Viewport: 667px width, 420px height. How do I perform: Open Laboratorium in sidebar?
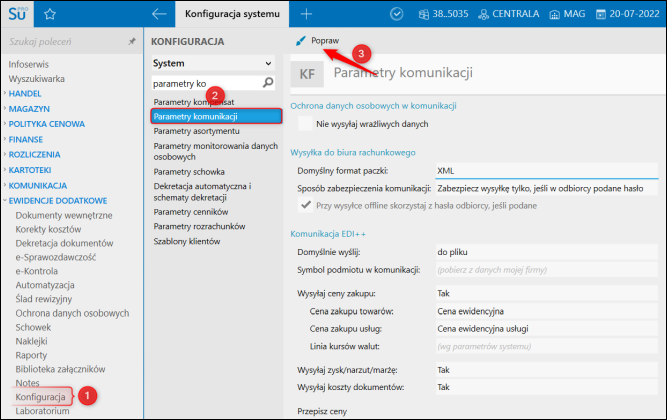[x=42, y=411]
